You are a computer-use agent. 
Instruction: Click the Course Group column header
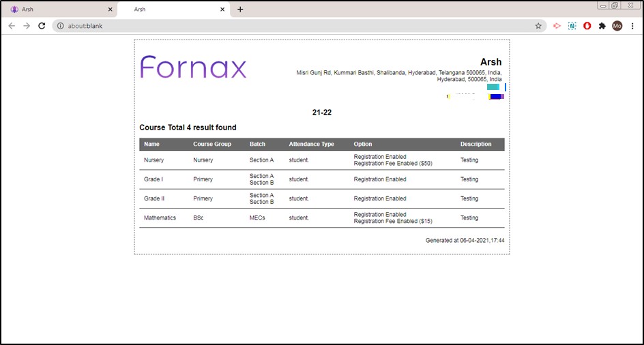[x=212, y=144]
